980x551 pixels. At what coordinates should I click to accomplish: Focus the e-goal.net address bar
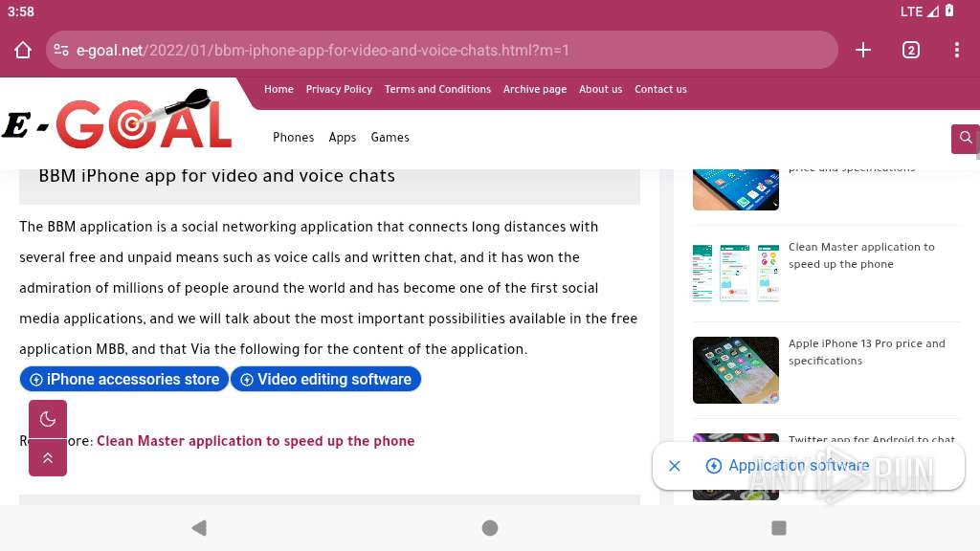click(x=441, y=50)
